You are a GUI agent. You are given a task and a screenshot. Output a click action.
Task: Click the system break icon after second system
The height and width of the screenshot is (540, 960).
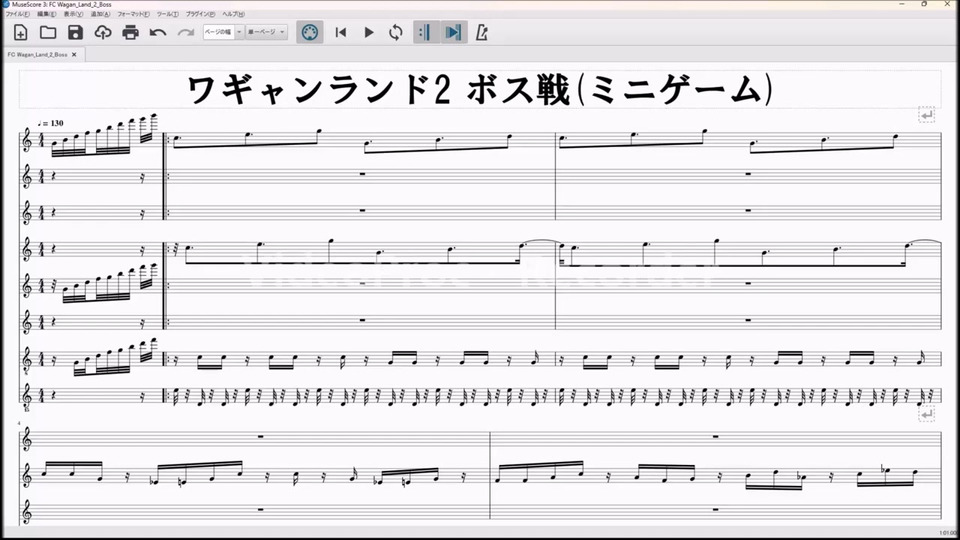pyautogui.click(x=926, y=414)
